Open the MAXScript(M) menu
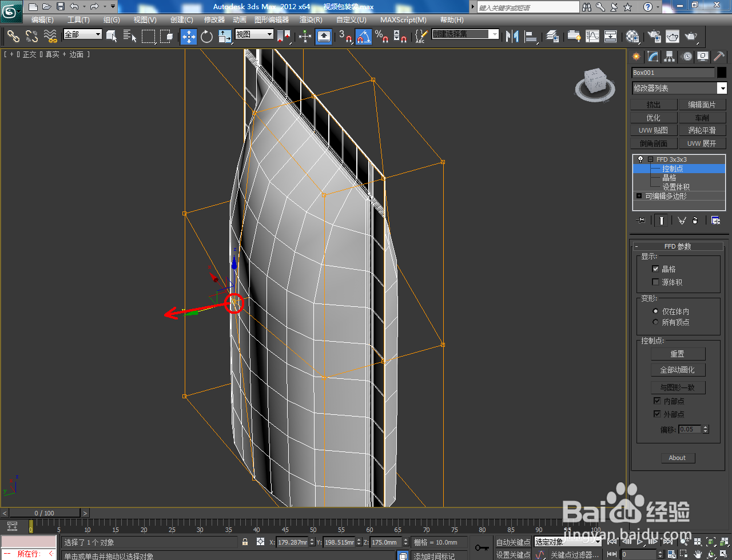This screenshot has height=560, width=732. 404,20
